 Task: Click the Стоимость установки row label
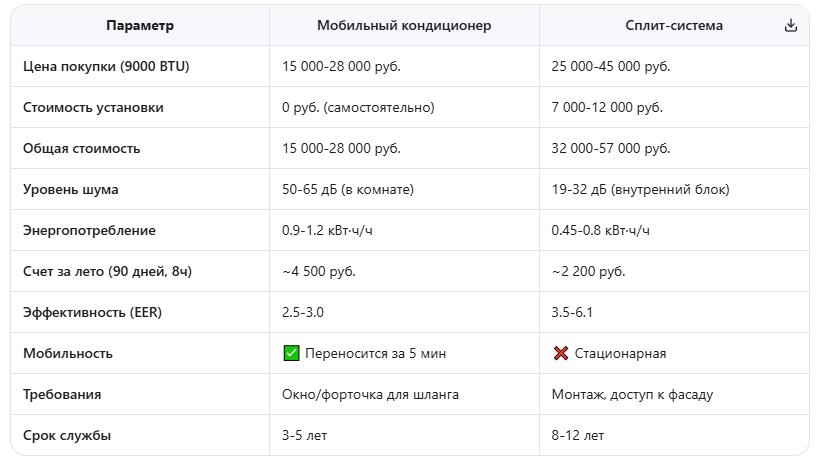coord(93,107)
